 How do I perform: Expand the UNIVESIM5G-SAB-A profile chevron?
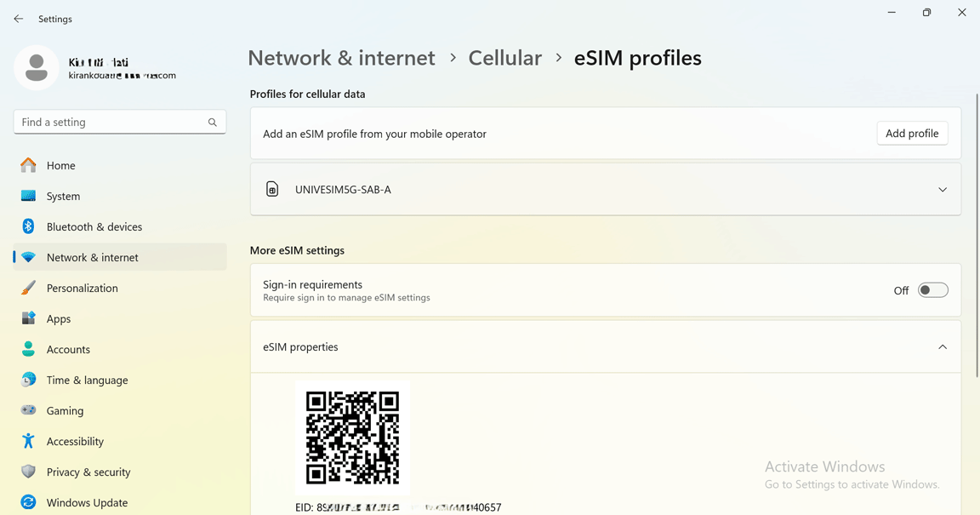pyautogui.click(x=943, y=190)
